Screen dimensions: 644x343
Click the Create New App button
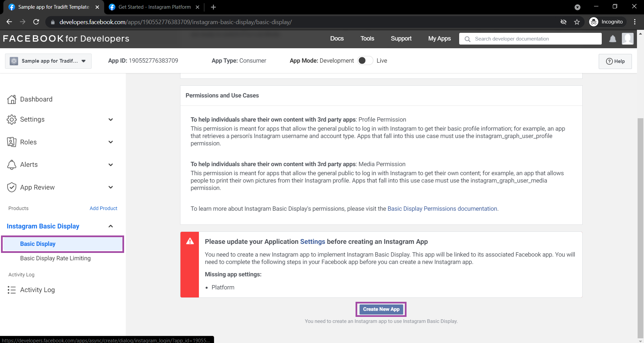(x=381, y=309)
